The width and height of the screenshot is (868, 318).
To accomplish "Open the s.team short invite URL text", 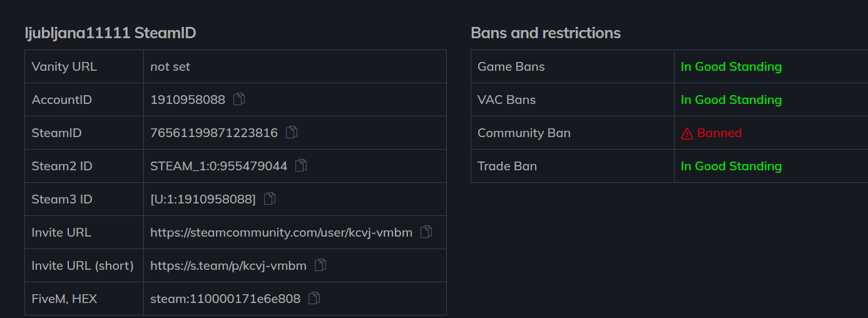I will [x=228, y=265].
